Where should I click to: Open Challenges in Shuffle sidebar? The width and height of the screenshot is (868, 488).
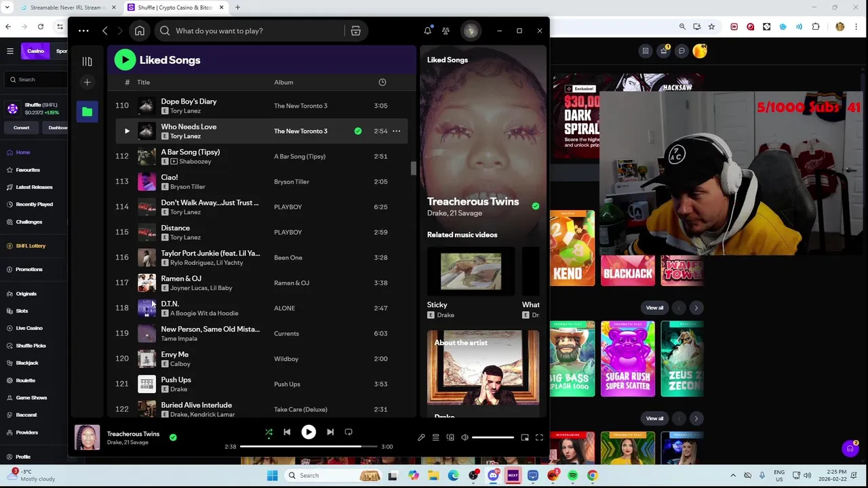point(29,222)
